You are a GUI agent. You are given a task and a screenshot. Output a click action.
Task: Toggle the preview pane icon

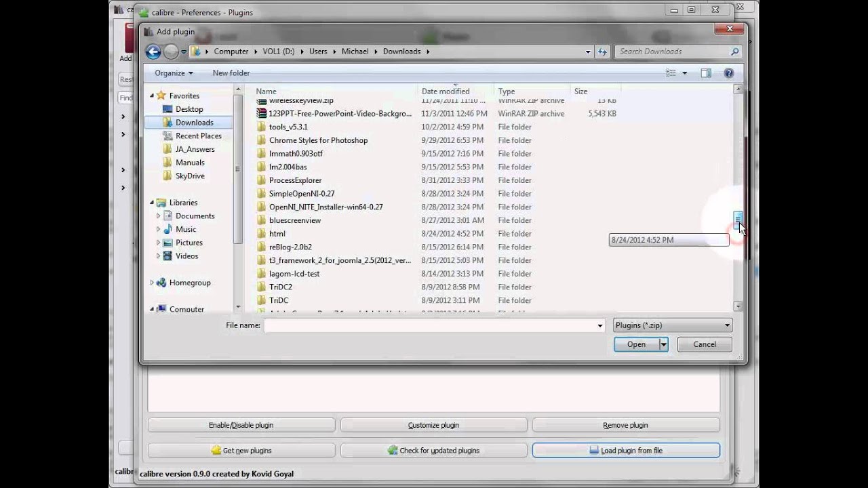coord(706,73)
